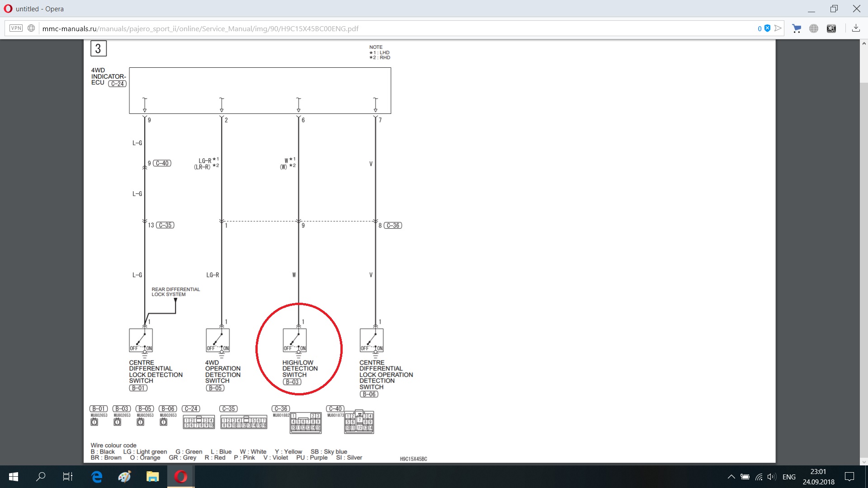Open taskbar search magnifier
The image size is (868, 488).
(41, 477)
